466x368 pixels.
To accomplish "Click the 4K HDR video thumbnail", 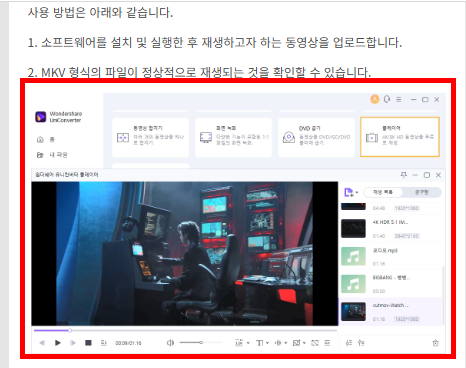I will [x=353, y=229].
